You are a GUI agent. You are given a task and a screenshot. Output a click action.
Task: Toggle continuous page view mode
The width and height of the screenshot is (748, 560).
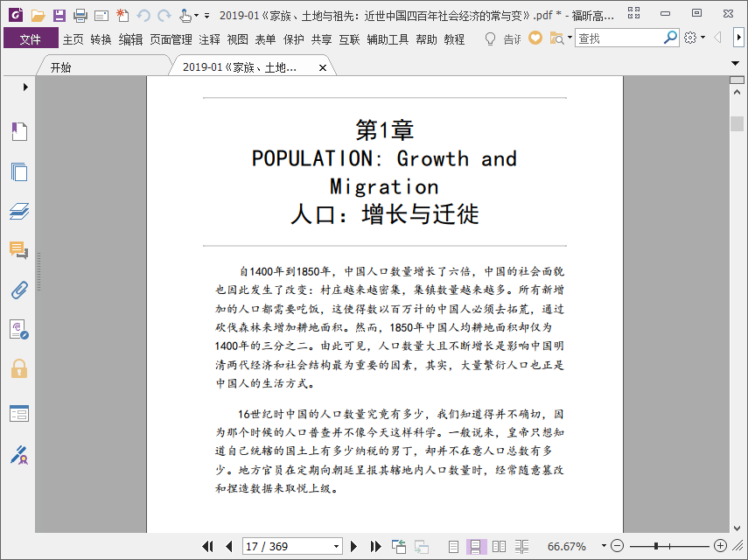476,547
